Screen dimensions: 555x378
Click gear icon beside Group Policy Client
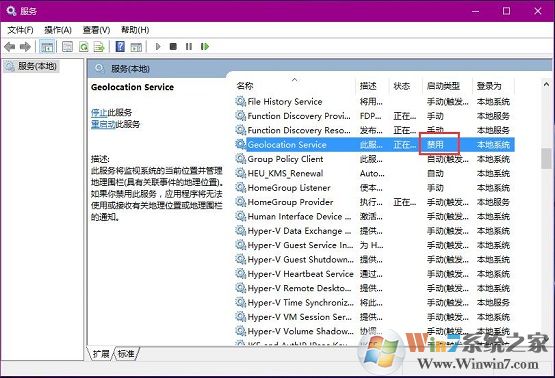click(x=241, y=159)
